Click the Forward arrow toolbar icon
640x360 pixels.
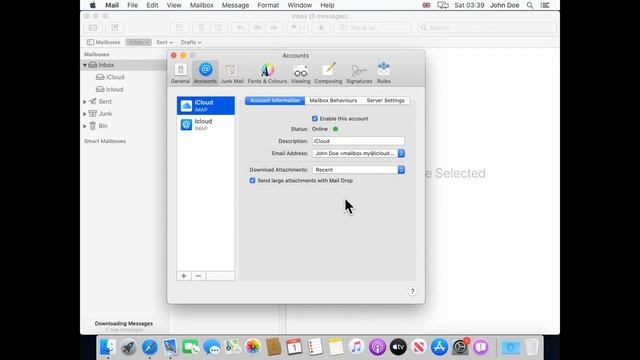click(x=274, y=28)
